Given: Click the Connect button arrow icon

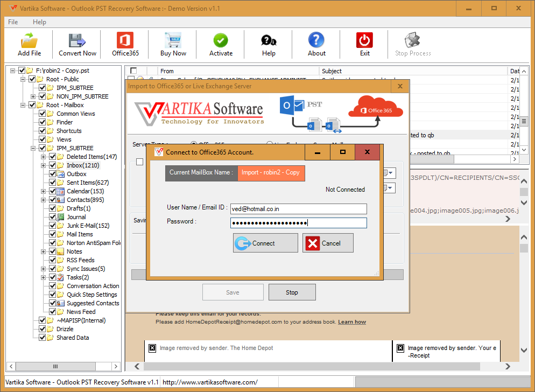Looking at the screenshot, I should [x=243, y=243].
